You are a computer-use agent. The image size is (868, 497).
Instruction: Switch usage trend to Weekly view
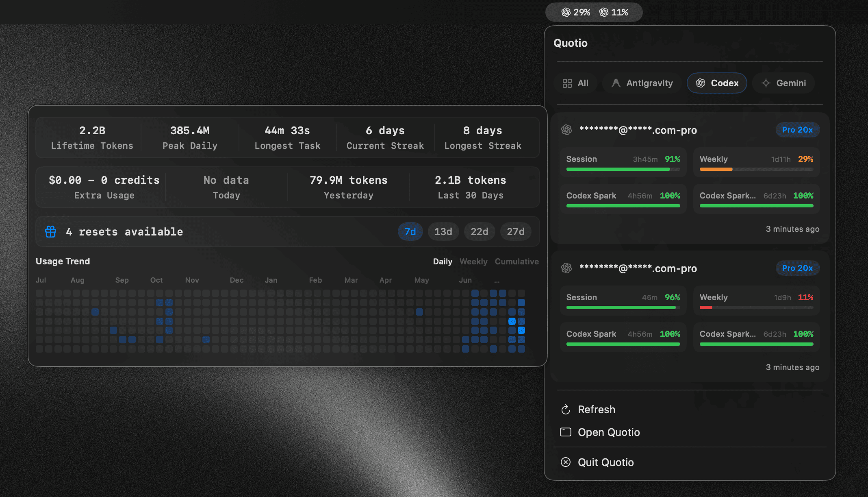click(473, 262)
